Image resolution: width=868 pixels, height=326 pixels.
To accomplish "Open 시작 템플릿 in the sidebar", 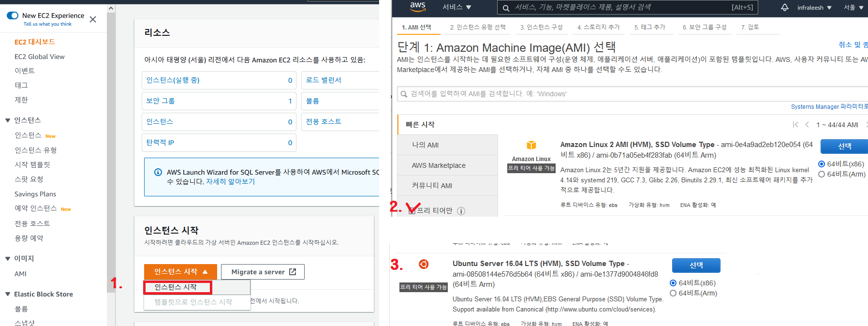I will click(x=32, y=164).
